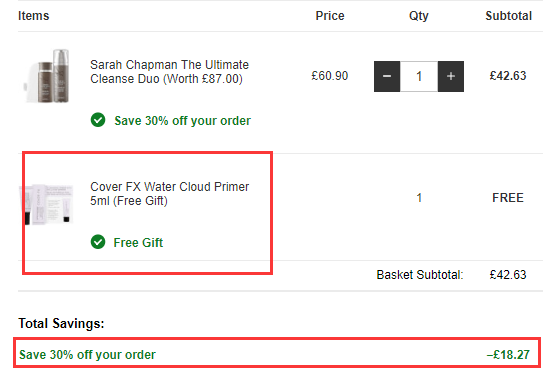Click the FREE subtotal for the gift
This screenshot has width=543, height=376.
coord(508,198)
